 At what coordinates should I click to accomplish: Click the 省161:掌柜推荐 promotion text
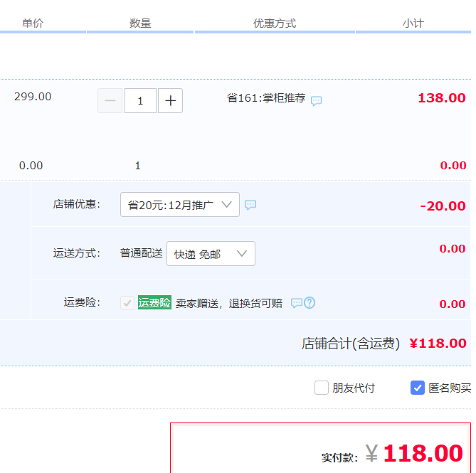pos(266,98)
